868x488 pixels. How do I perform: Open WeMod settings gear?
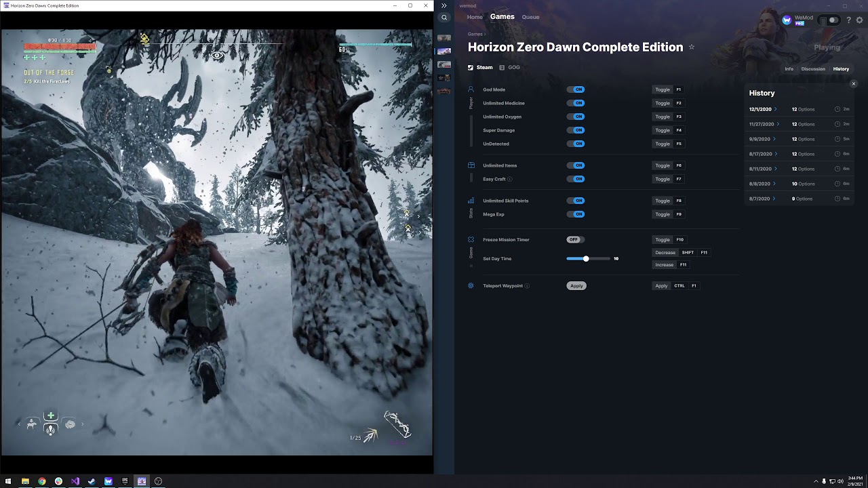click(860, 20)
